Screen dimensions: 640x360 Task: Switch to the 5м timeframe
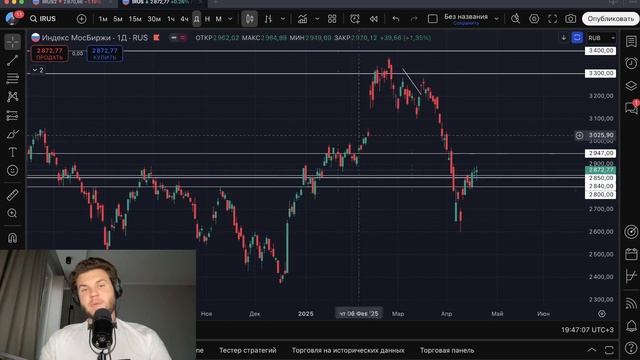click(118, 19)
